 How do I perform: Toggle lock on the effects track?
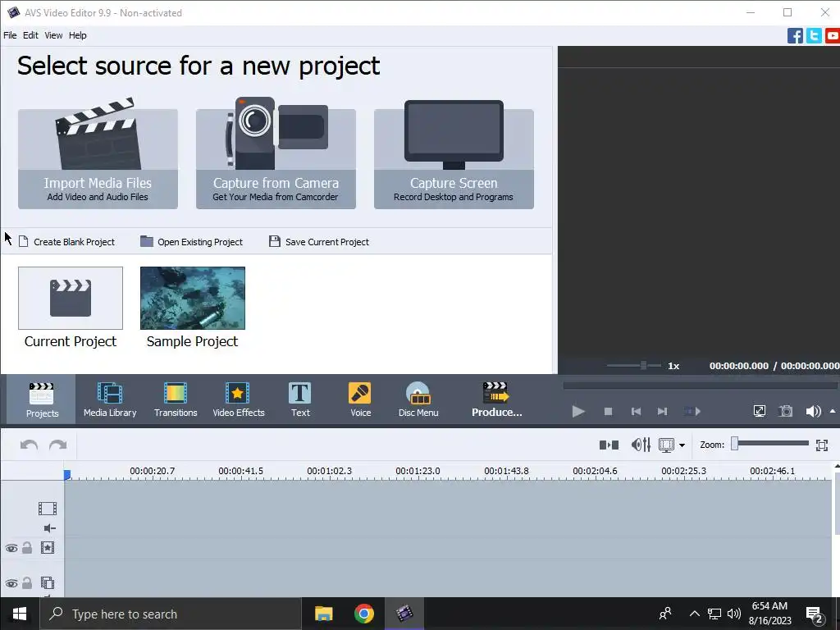27,547
